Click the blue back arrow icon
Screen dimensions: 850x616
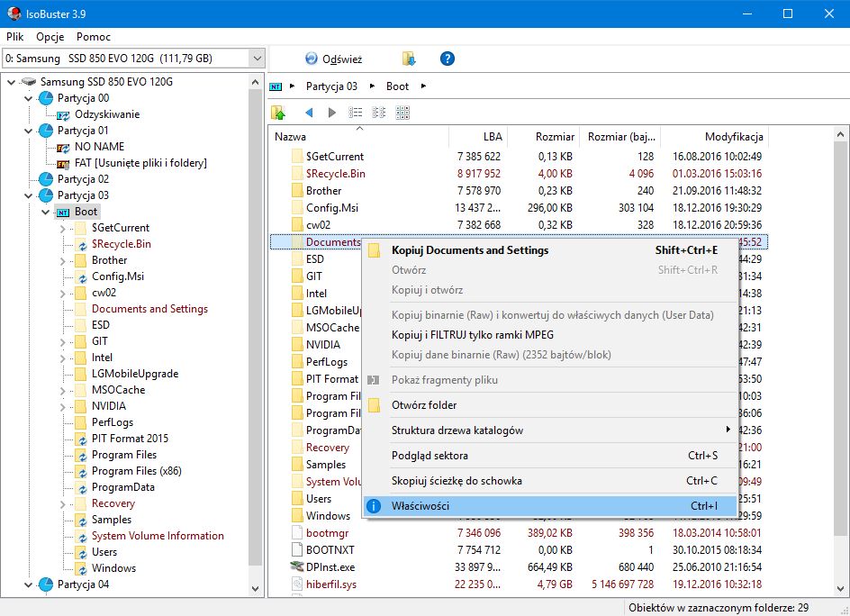pyautogui.click(x=309, y=113)
